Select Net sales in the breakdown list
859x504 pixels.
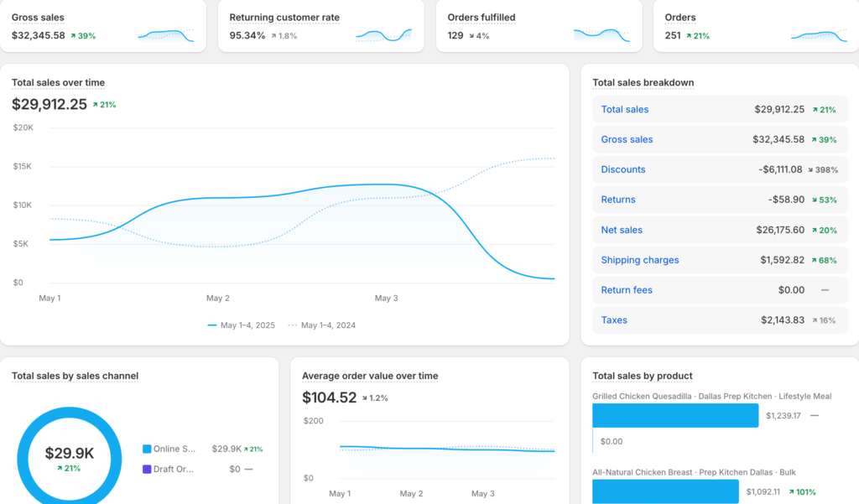tap(622, 230)
